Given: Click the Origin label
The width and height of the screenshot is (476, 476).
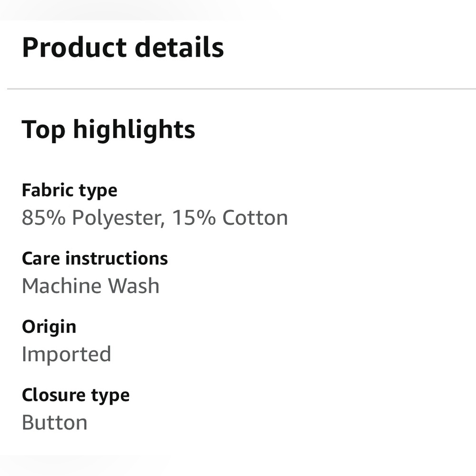Looking at the screenshot, I should [x=49, y=327].
